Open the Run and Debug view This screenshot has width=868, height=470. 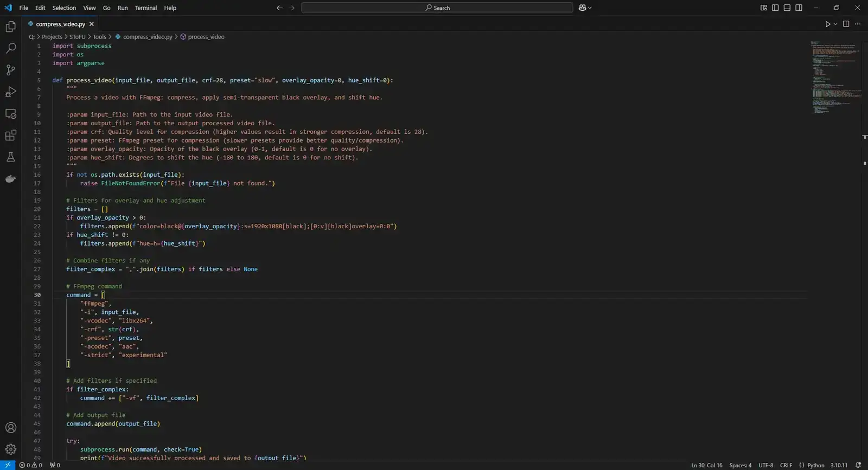(x=10, y=92)
